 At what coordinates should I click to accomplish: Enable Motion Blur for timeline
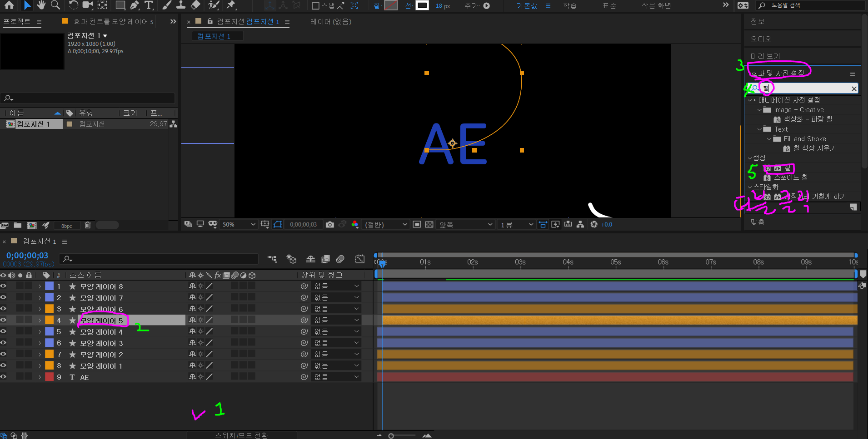point(340,259)
